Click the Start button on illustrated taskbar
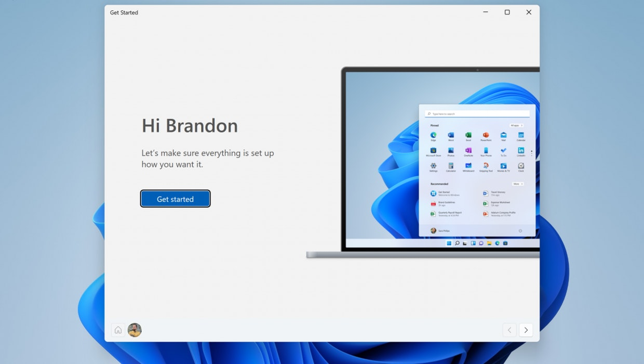The height and width of the screenshot is (364, 644). pyautogui.click(x=449, y=243)
